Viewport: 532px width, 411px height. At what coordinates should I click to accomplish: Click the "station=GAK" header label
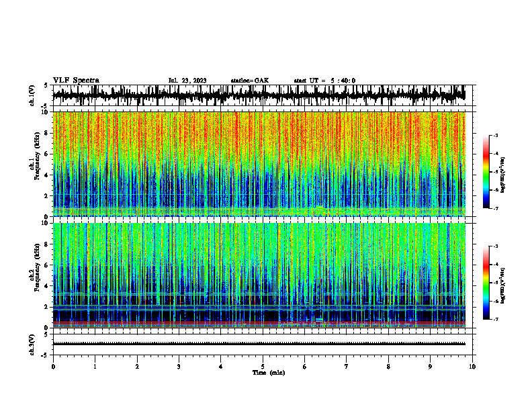[x=250, y=81]
